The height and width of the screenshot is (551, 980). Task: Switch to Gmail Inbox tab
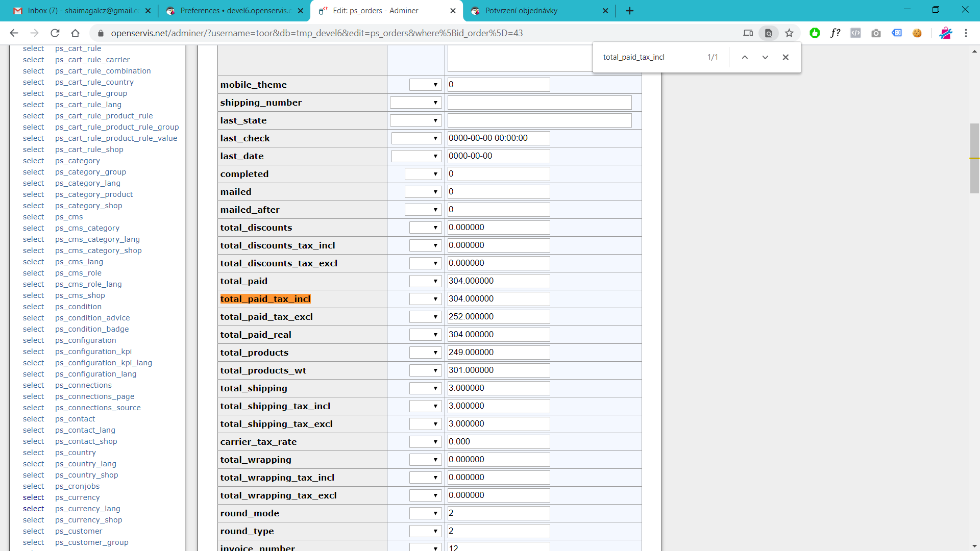coord(82,11)
